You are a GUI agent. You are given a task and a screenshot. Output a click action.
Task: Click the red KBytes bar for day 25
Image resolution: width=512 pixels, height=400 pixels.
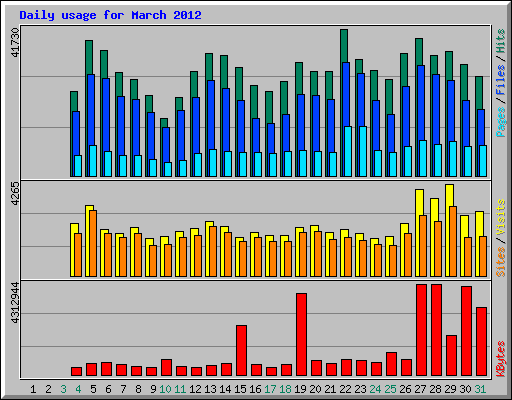[x=392, y=364]
